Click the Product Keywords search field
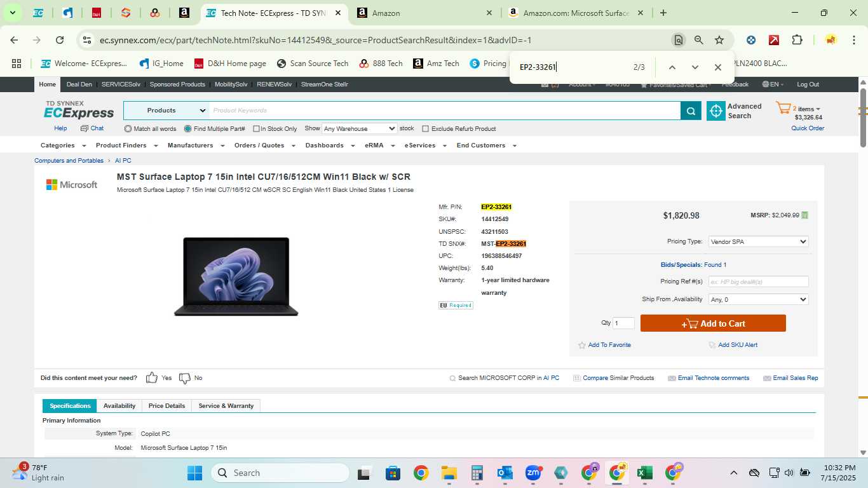 pyautogui.click(x=445, y=111)
